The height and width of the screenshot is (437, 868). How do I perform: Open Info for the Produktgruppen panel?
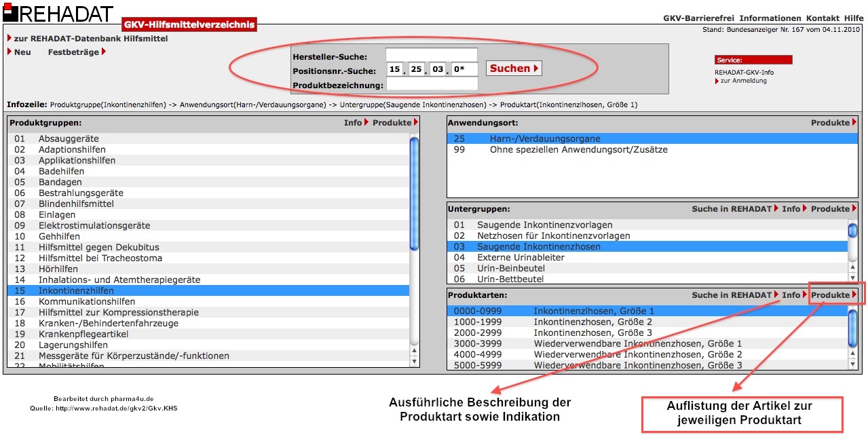[x=353, y=123]
